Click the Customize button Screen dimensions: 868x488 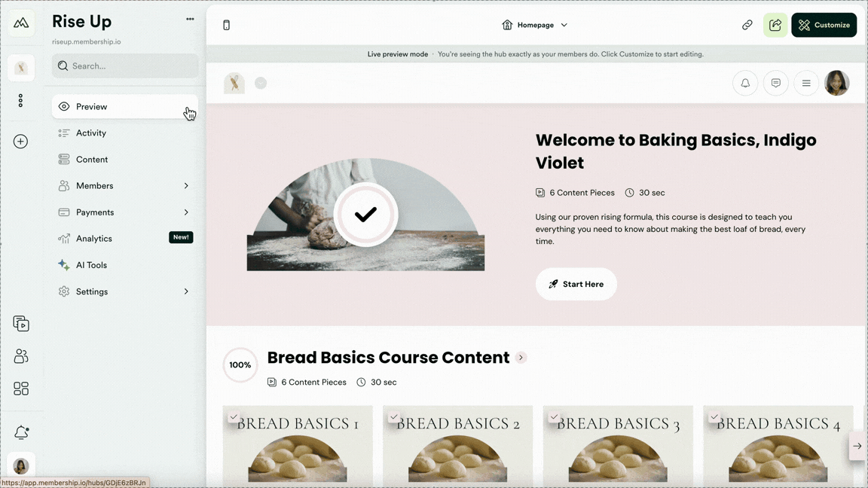coord(824,25)
